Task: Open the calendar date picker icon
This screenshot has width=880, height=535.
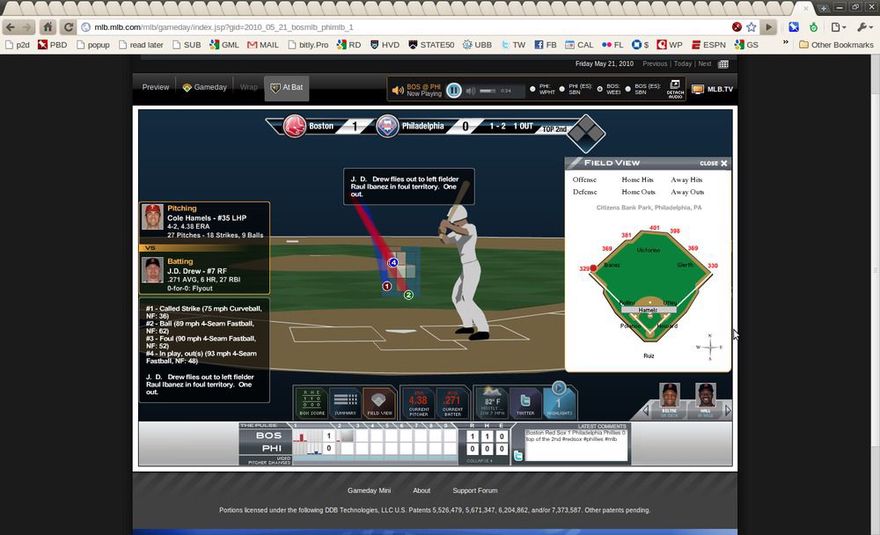Action: pyautogui.click(x=723, y=64)
